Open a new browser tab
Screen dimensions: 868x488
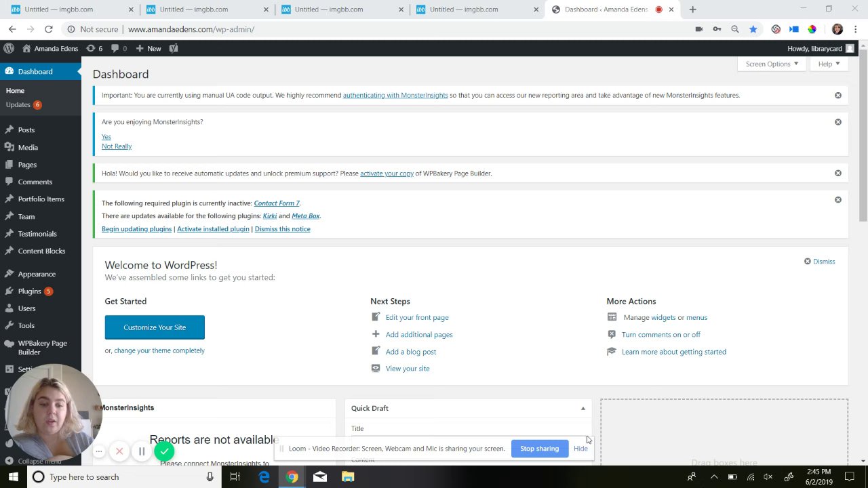coord(692,9)
